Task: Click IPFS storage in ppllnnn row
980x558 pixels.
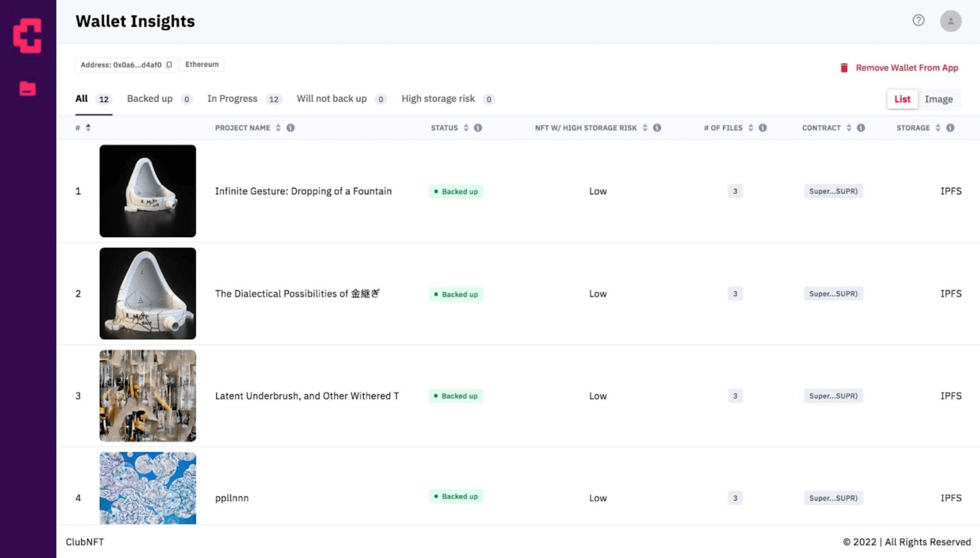Action: pos(951,498)
